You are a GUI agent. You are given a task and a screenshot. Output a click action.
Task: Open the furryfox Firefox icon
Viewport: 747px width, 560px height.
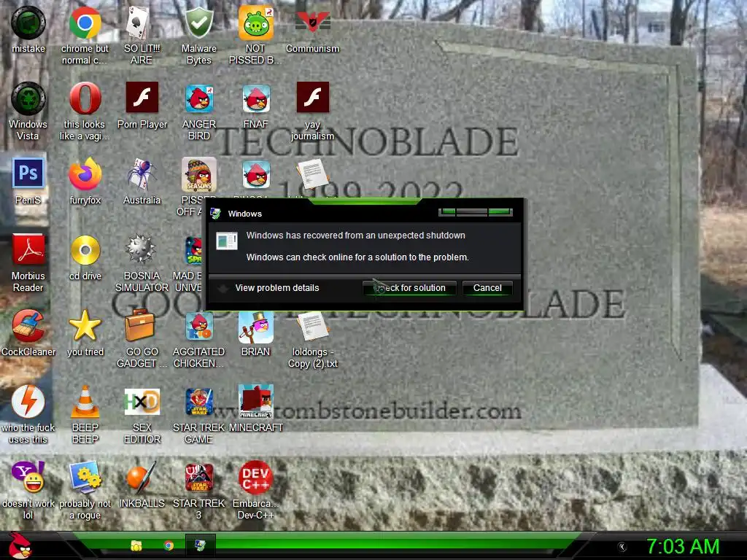pos(85,174)
